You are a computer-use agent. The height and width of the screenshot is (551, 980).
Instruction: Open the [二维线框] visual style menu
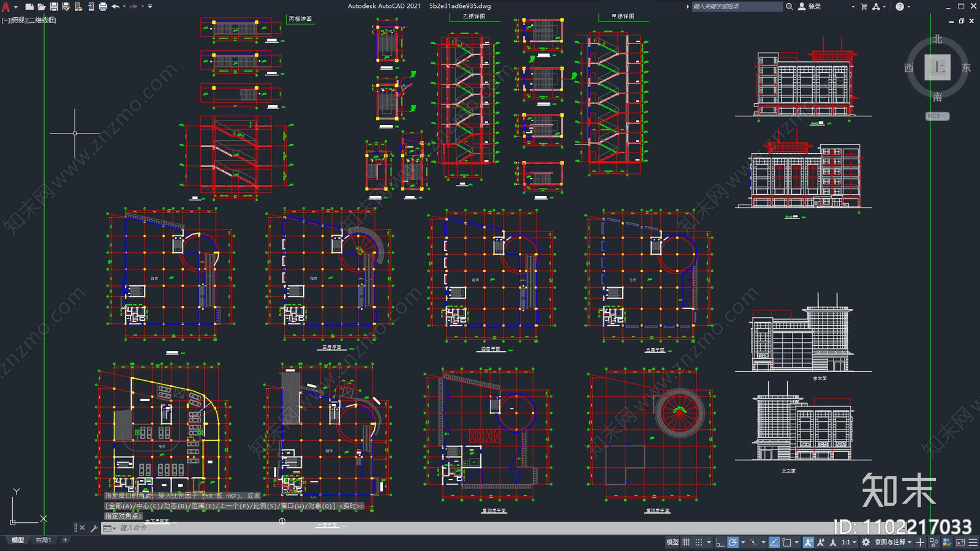pyautogui.click(x=42, y=20)
